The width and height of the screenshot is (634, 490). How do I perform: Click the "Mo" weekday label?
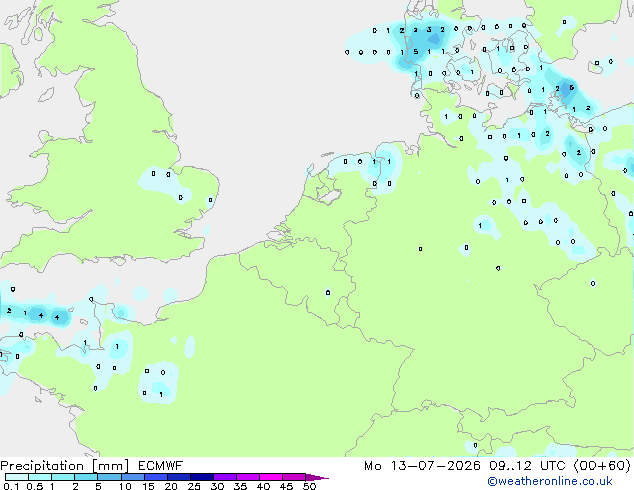click(373, 466)
